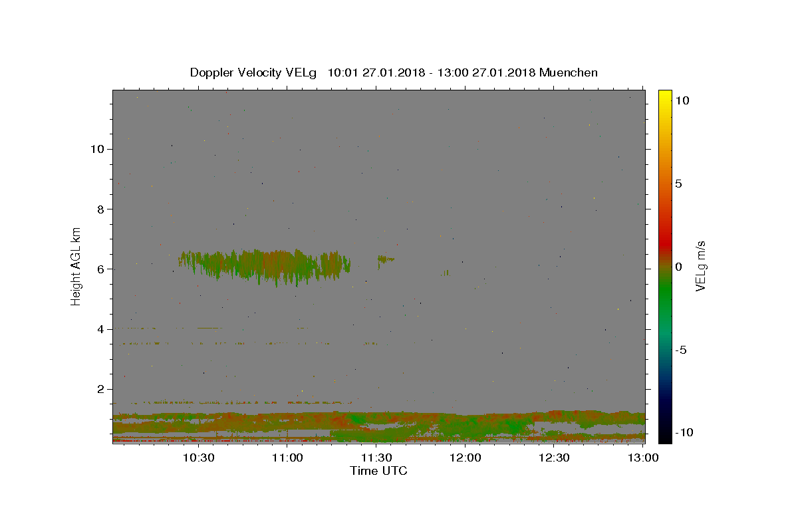Image resolution: width=798 pixels, height=532 pixels.
Task: Click the height tick label 4
Action: click(x=101, y=329)
